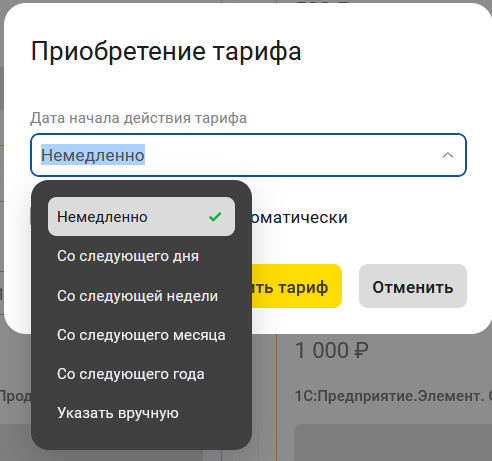Click the Приобретение тарифа dialog title

(166, 51)
